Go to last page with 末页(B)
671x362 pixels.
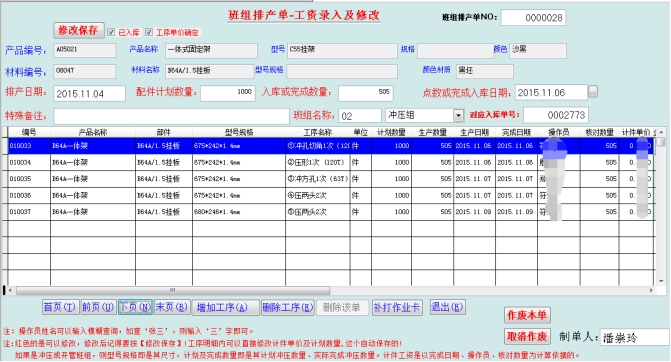tap(172, 307)
